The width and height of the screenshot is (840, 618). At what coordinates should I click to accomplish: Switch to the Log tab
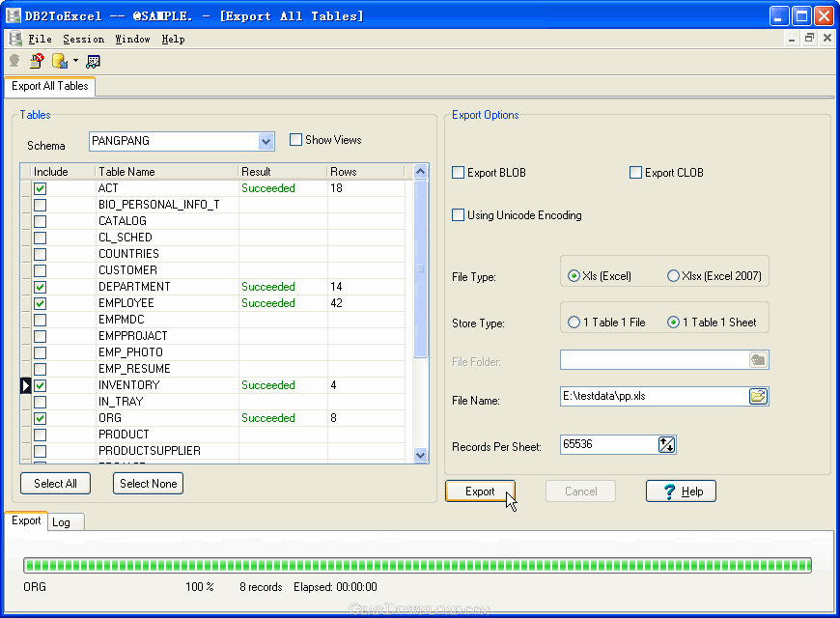coord(66,522)
